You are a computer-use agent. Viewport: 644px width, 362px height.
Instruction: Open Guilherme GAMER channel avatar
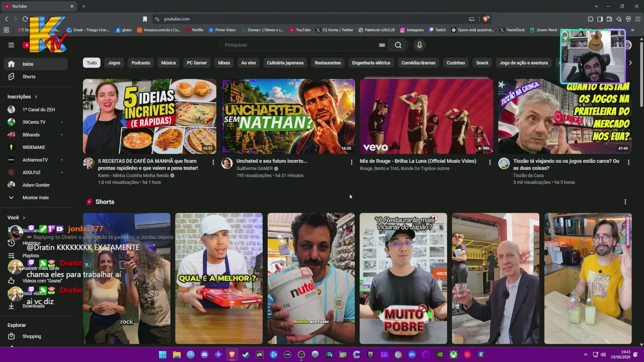coord(227,163)
